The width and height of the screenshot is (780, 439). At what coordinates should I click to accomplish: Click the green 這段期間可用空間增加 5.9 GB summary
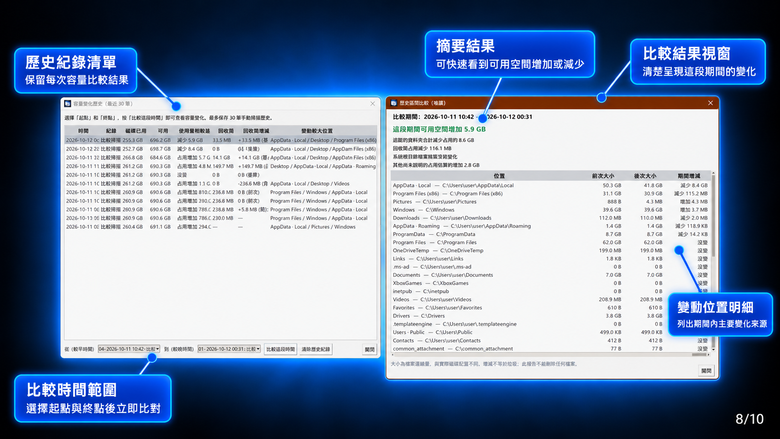[439, 129]
